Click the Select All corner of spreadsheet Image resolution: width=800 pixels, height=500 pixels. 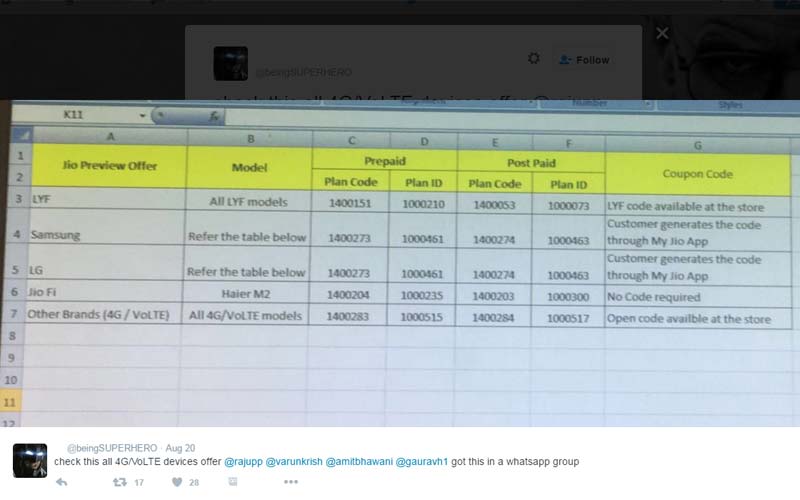pos(21,135)
